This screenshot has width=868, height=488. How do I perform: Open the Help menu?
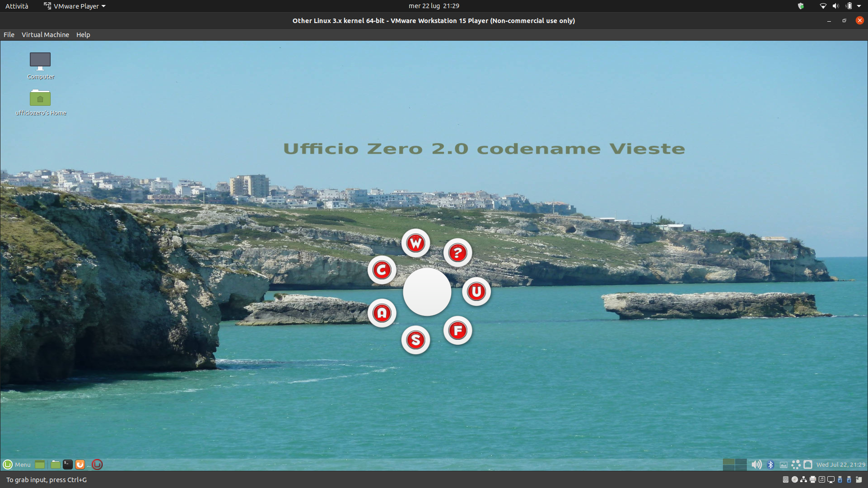(x=83, y=35)
